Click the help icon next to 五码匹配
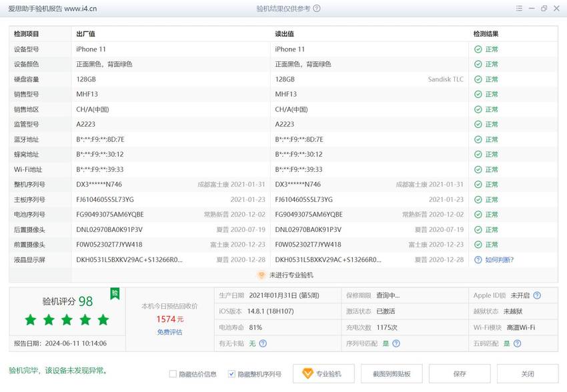 click(517, 343)
